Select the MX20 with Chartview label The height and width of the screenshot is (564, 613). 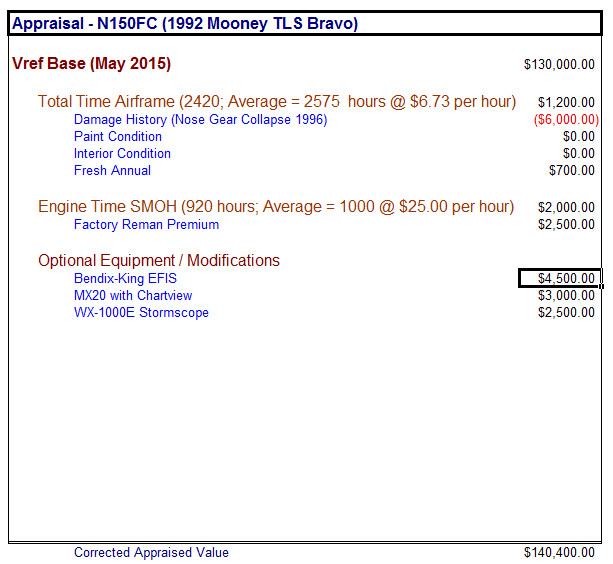pos(133,296)
